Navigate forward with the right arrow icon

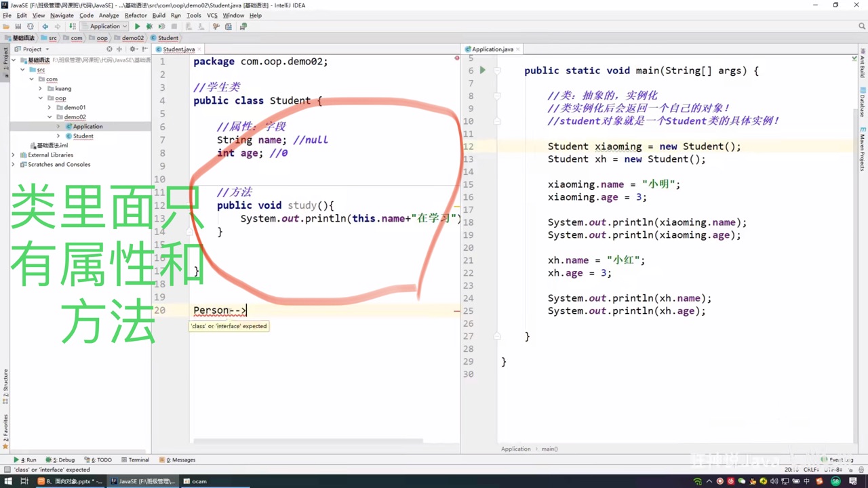click(x=57, y=26)
